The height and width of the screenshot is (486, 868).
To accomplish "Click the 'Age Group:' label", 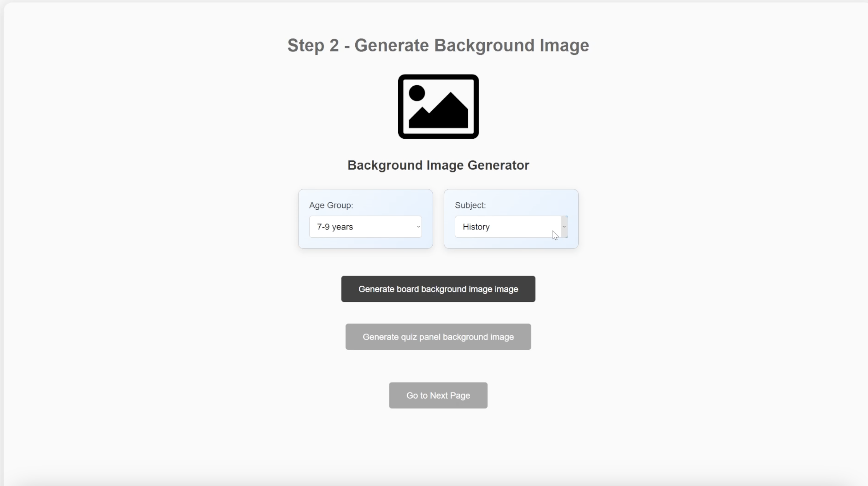I will (x=331, y=205).
